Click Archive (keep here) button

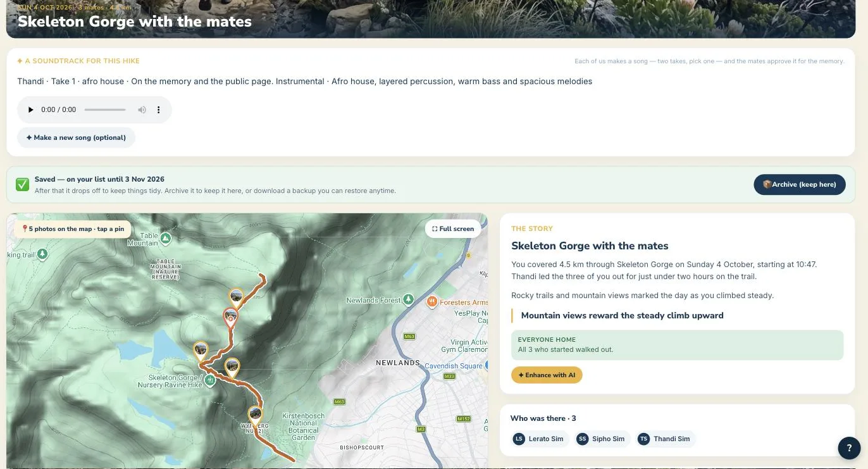(x=800, y=184)
